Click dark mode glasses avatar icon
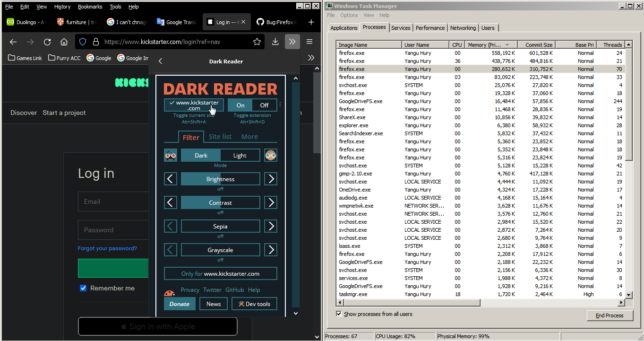The image size is (644, 341). pyautogui.click(x=171, y=155)
